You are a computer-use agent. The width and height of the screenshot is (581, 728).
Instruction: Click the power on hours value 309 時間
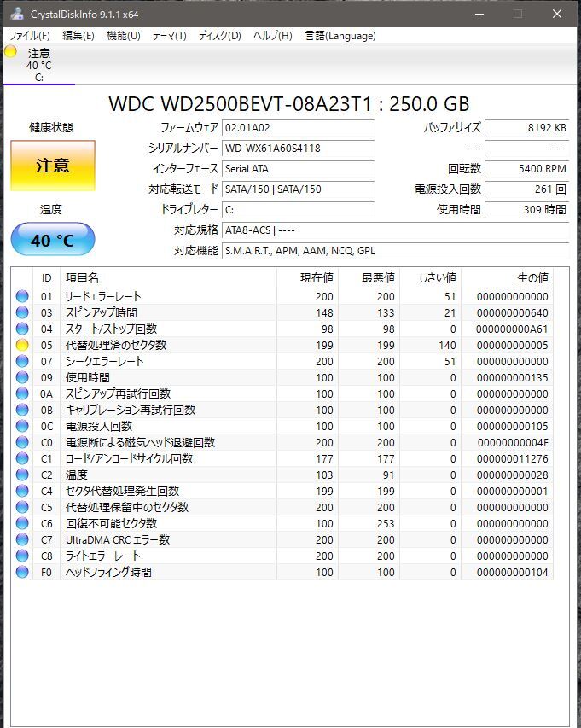526,209
